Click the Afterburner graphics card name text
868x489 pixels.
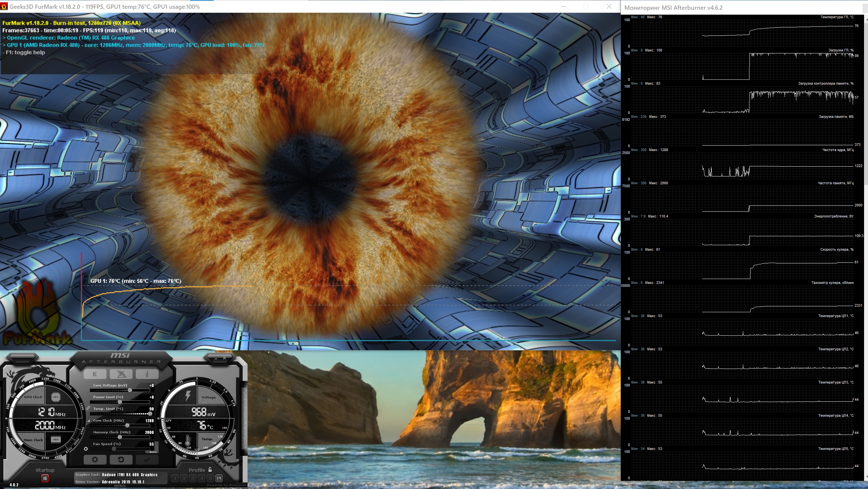click(x=130, y=475)
